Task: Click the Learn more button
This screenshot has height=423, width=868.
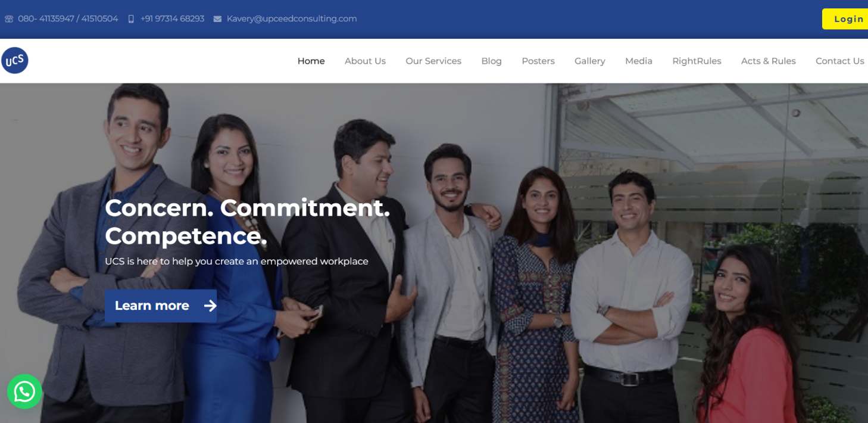Action: (161, 306)
